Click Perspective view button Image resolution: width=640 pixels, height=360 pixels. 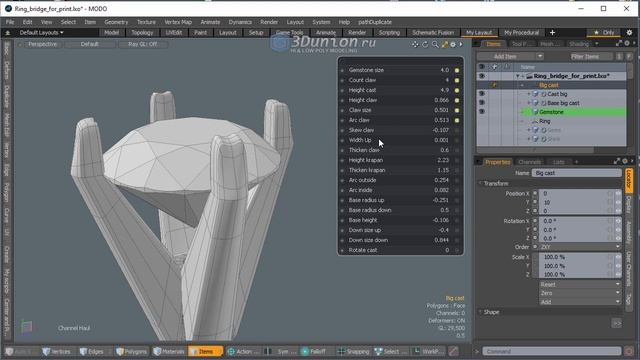[42, 44]
